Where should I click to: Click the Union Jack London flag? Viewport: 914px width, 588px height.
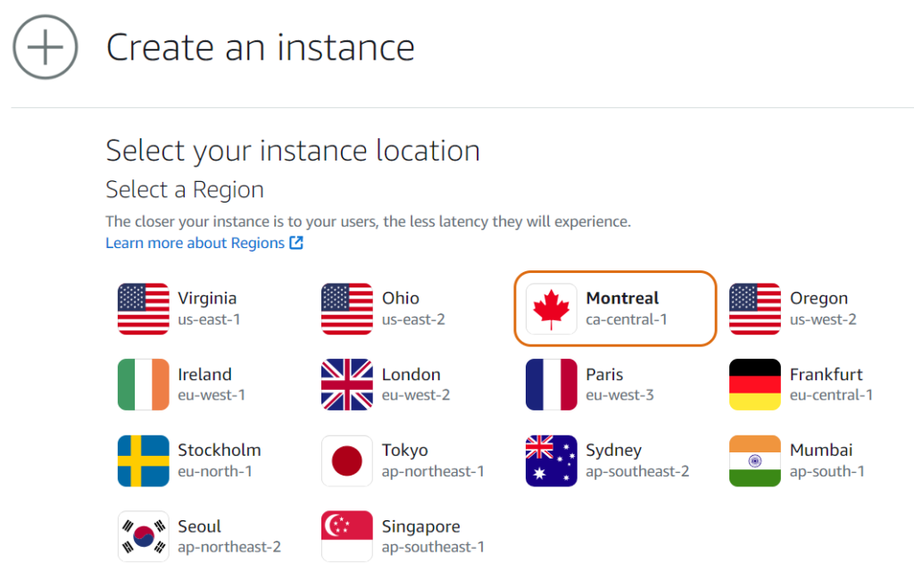[347, 385]
